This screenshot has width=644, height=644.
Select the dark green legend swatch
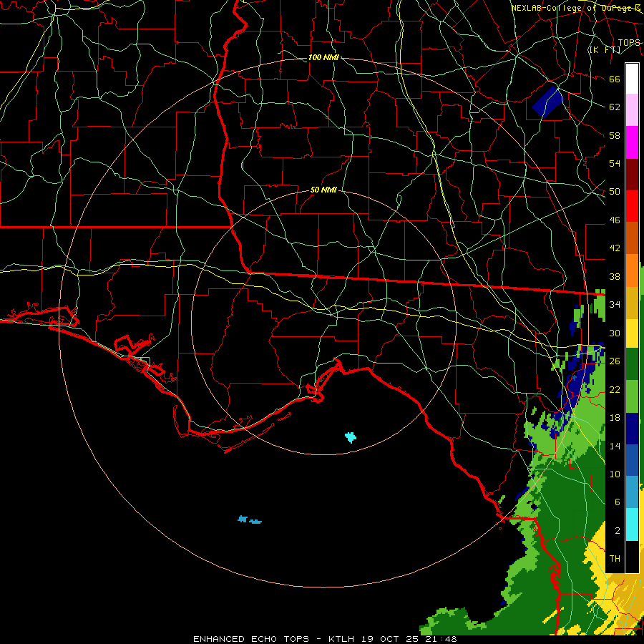(632, 364)
